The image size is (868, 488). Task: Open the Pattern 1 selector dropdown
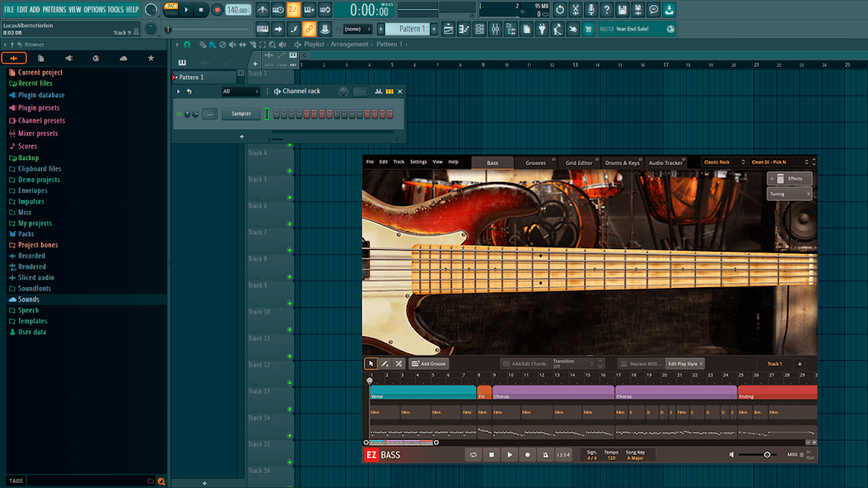click(x=409, y=29)
